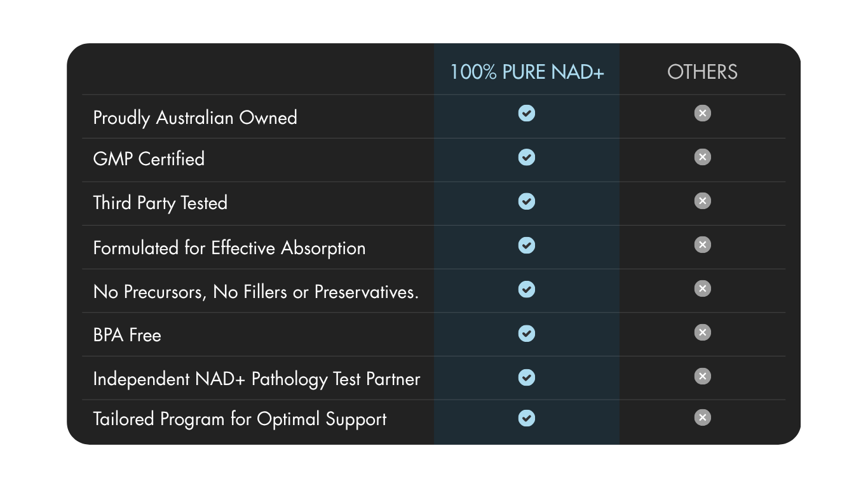The width and height of the screenshot is (868, 488).
Task: Select the 100% PURE NAD+ column header
Action: point(527,72)
